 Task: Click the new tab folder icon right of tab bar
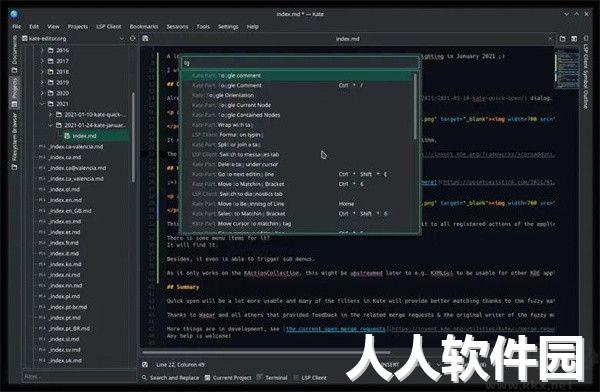pyautogui.click(x=562, y=39)
